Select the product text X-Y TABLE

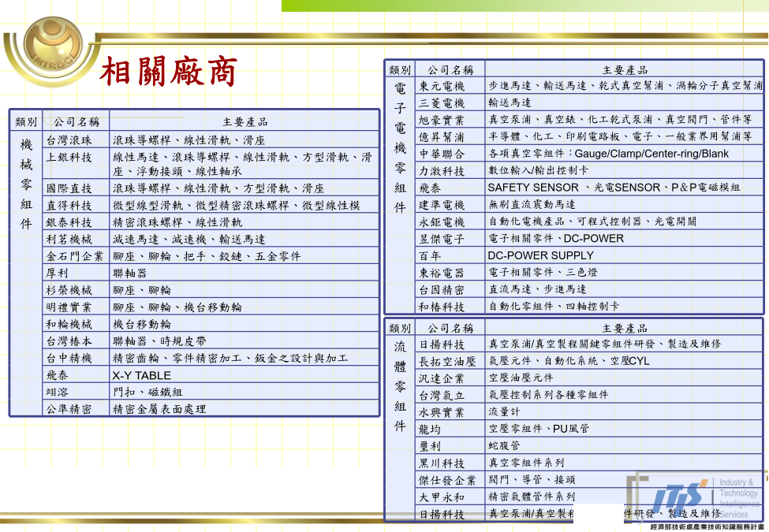pos(142,376)
